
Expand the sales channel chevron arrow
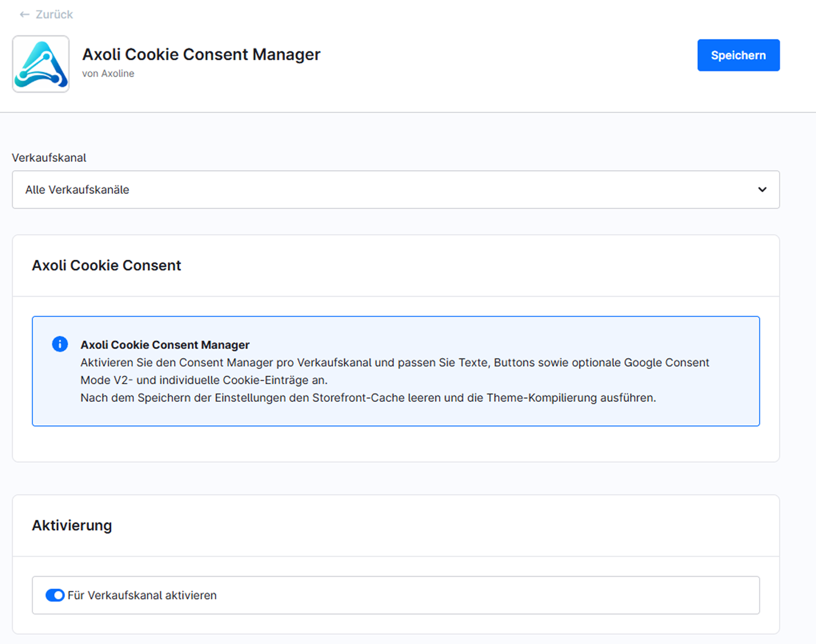tap(762, 190)
